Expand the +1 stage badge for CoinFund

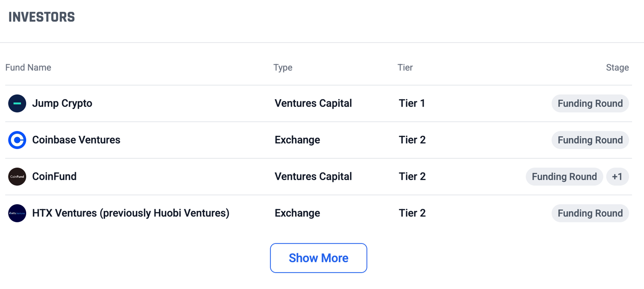click(617, 176)
